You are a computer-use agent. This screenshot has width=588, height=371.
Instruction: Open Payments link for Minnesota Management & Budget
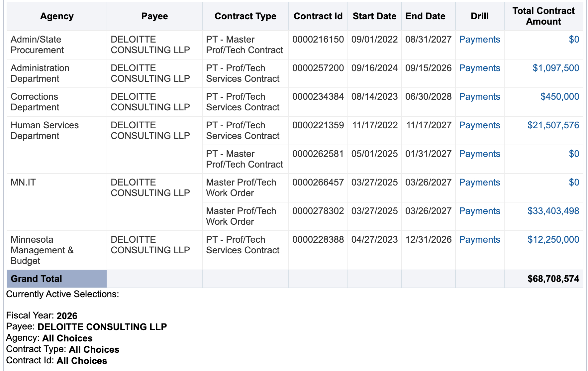coord(479,240)
